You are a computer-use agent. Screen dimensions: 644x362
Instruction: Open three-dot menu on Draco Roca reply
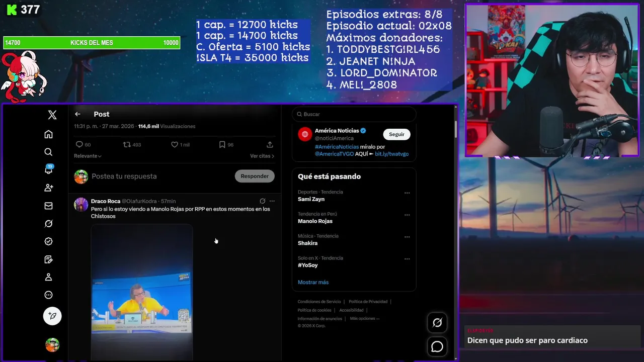click(x=272, y=201)
